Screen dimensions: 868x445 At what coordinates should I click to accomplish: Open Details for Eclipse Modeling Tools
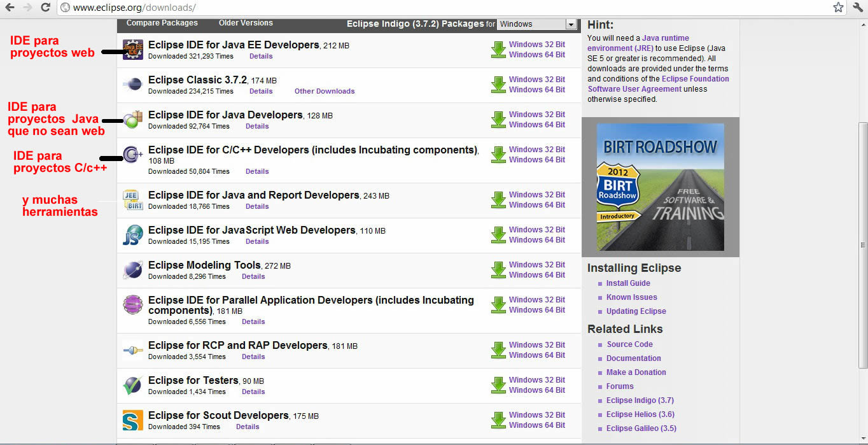click(253, 276)
